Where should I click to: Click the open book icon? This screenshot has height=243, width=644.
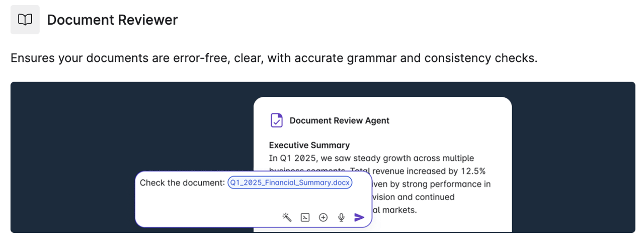click(x=25, y=20)
